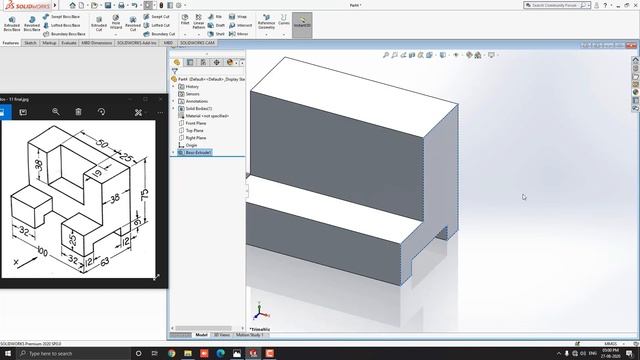Switch to the SOLIDWORKS CAM tab
The image size is (640, 360).
tap(197, 43)
